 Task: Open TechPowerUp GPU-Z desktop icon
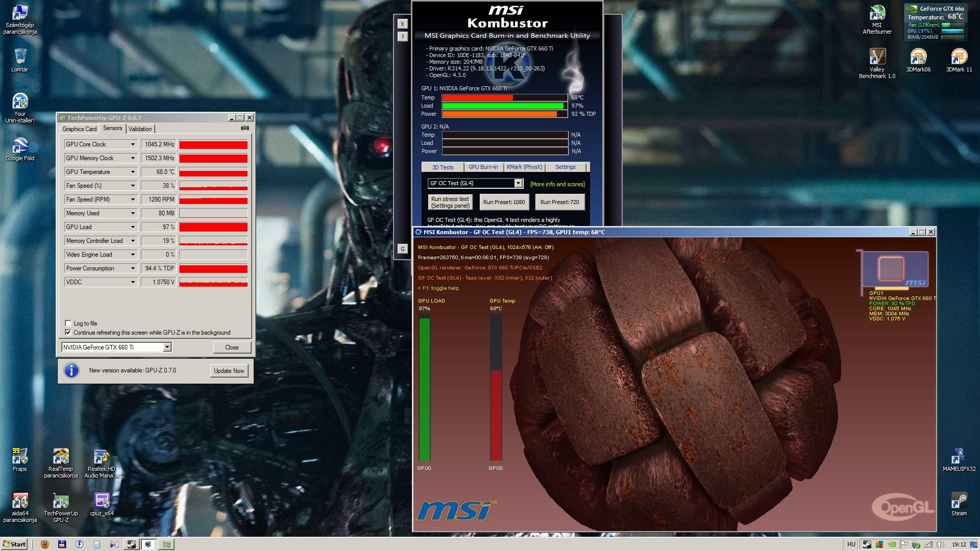coord(61,508)
